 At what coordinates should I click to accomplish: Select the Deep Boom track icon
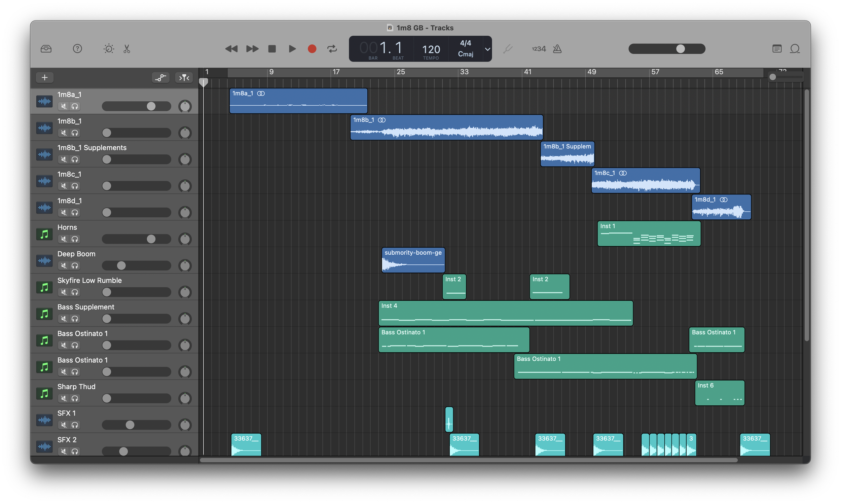pyautogui.click(x=44, y=260)
